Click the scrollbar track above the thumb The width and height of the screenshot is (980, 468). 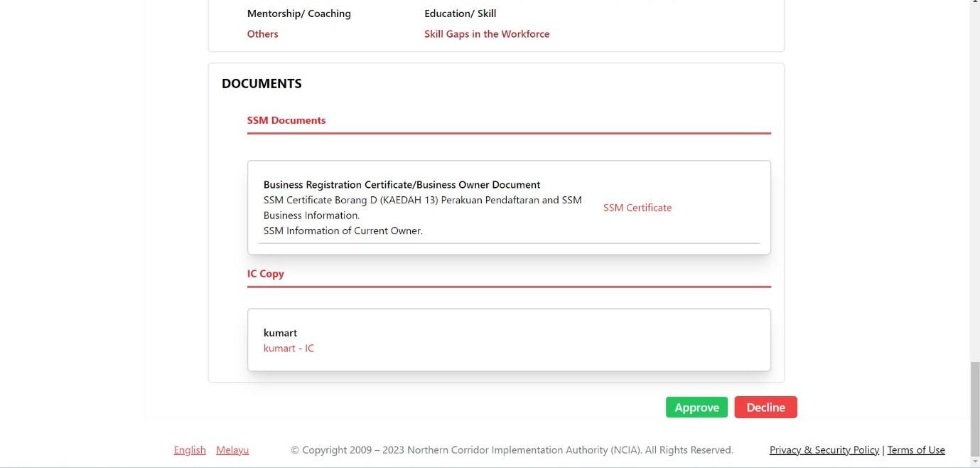pos(974,178)
